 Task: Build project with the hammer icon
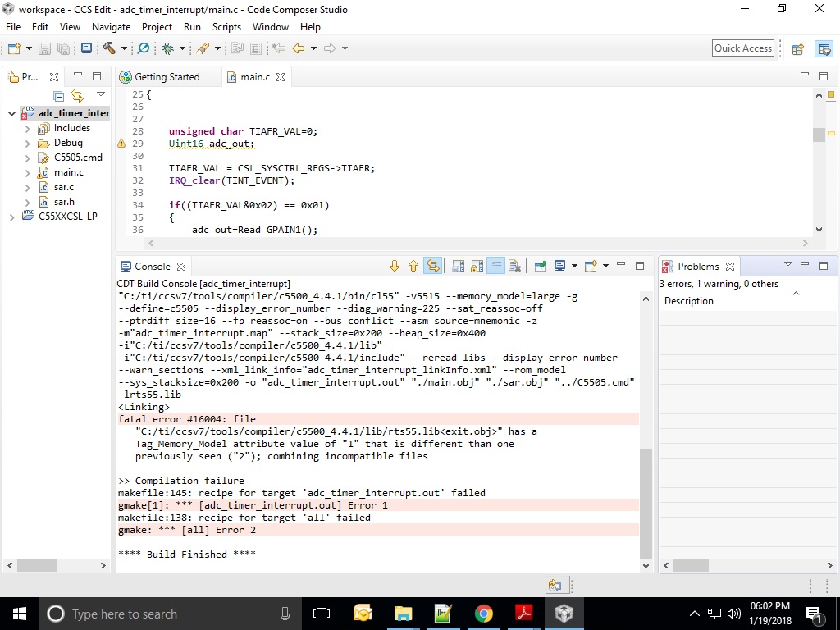pyautogui.click(x=110, y=48)
